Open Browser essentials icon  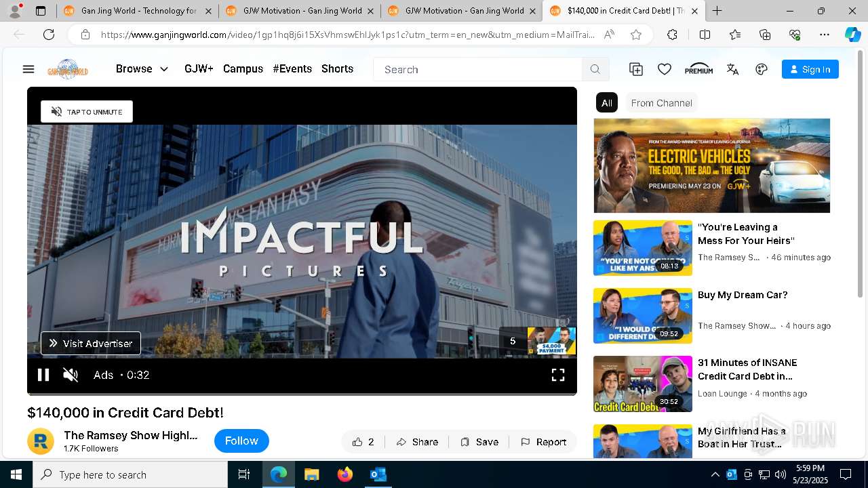click(795, 35)
